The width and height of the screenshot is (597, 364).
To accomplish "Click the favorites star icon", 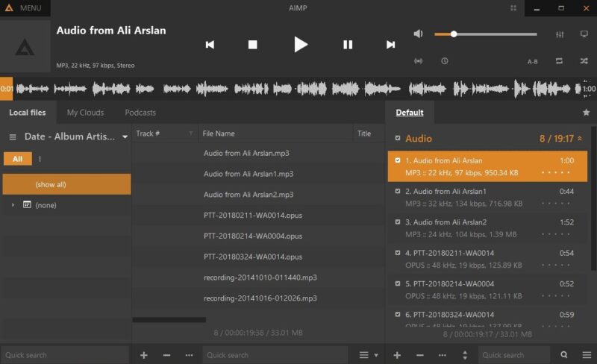I will coord(586,113).
